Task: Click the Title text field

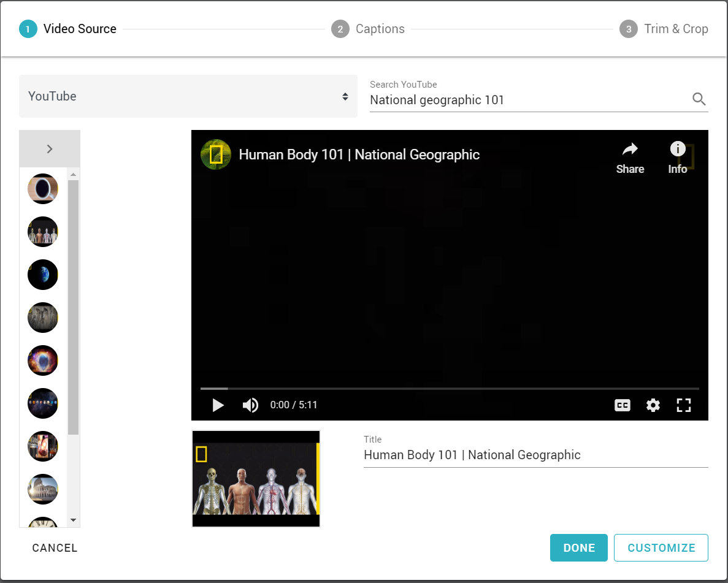Action: pos(536,455)
